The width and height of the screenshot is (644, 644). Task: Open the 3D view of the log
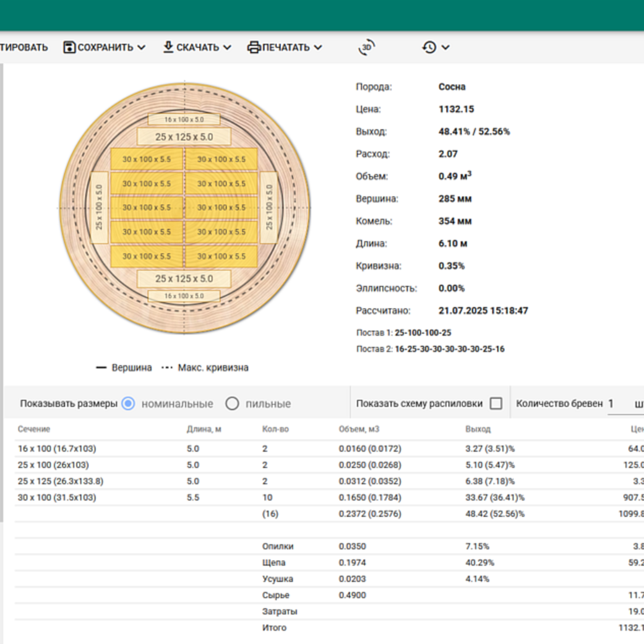[367, 48]
